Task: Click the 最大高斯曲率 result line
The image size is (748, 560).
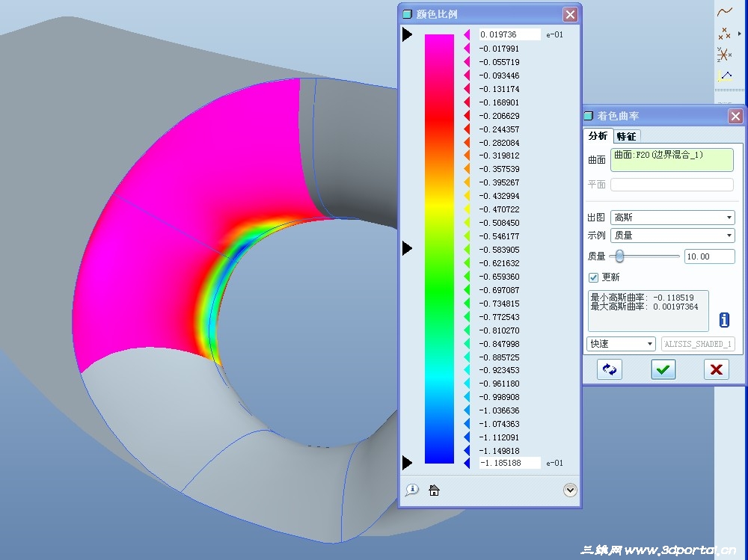Action: pyautogui.click(x=645, y=307)
